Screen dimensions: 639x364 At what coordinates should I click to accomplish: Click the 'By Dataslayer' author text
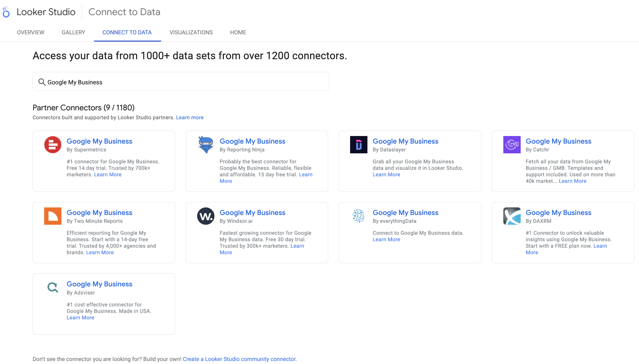[x=389, y=150]
